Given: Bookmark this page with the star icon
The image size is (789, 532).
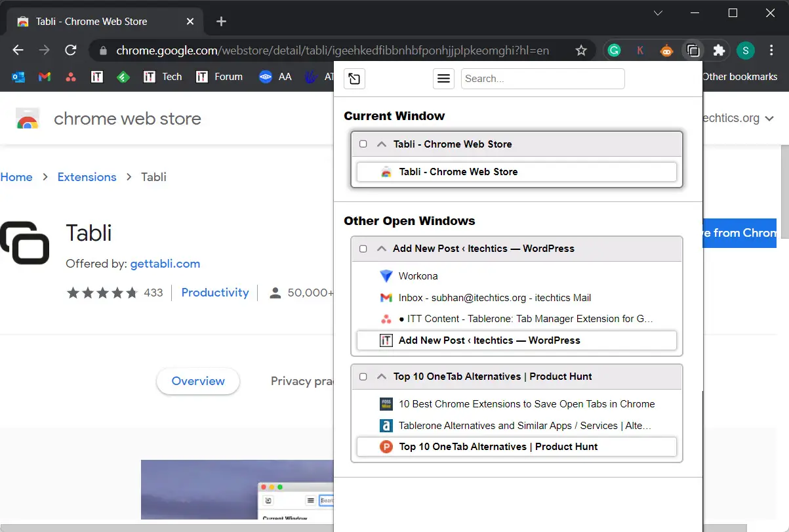Looking at the screenshot, I should (x=581, y=51).
